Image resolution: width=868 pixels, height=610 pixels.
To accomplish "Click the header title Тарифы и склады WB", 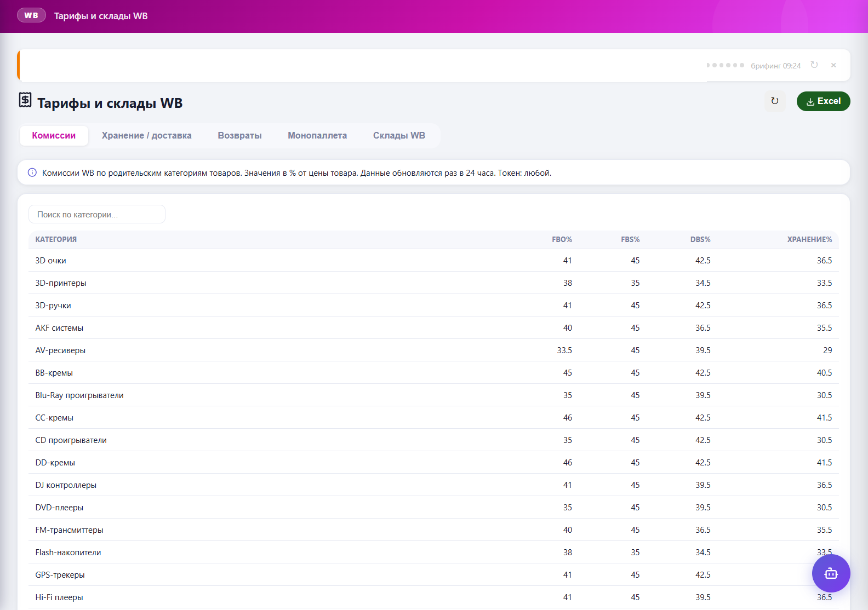I will point(101,16).
